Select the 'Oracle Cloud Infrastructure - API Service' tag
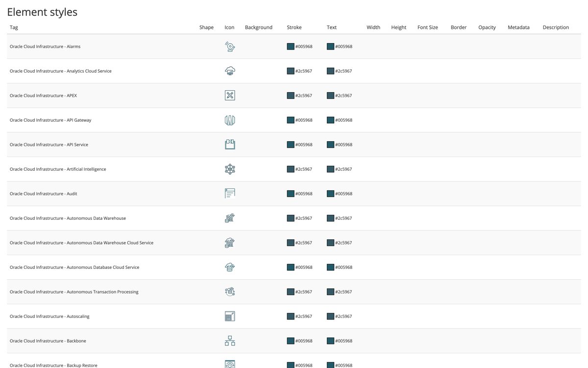The height and width of the screenshot is (368, 588). click(x=49, y=145)
